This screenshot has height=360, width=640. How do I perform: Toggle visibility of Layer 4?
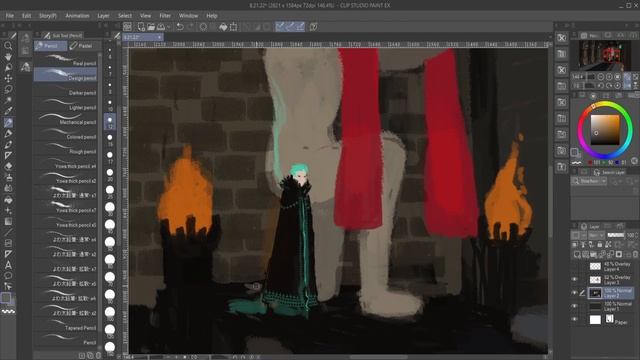pos(574,267)
